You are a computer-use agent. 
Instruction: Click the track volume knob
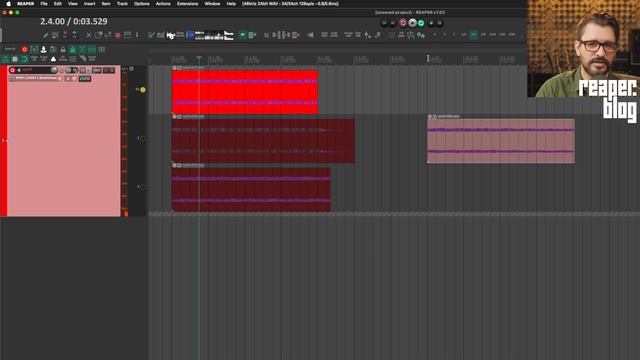pos(54,70)
